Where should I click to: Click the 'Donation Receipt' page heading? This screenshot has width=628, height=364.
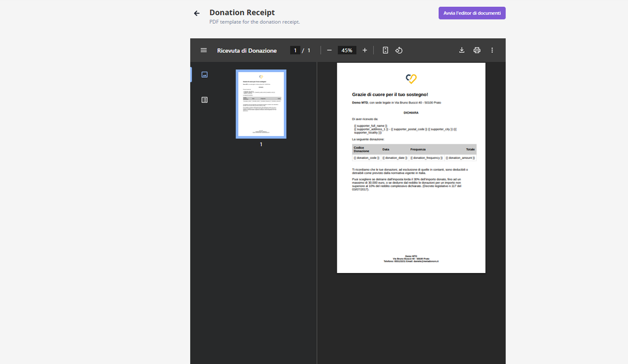pyautogui.click(x=242, y=13)
